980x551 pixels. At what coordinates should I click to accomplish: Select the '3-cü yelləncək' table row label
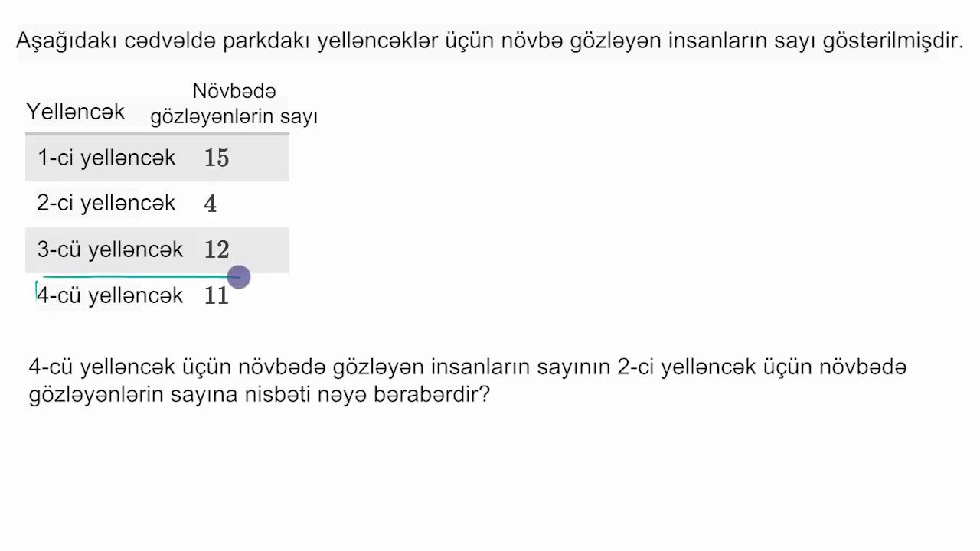tap(110, 249)
